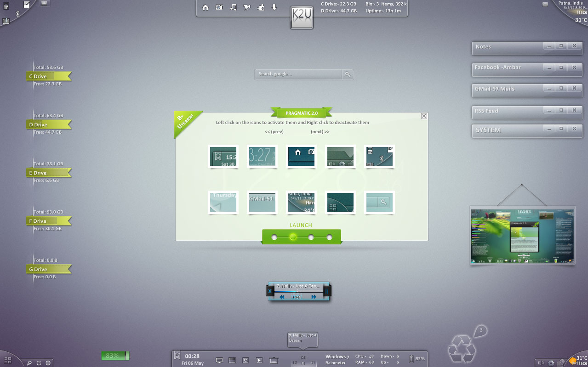Select the second green page dot
The height and width of the screenshot is (367, 588).
click(293, 237)
